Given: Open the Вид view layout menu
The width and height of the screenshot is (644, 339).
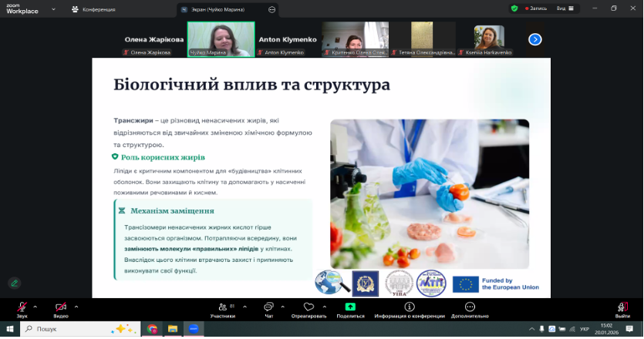Looking at the screenshot, I should point(565,8).
